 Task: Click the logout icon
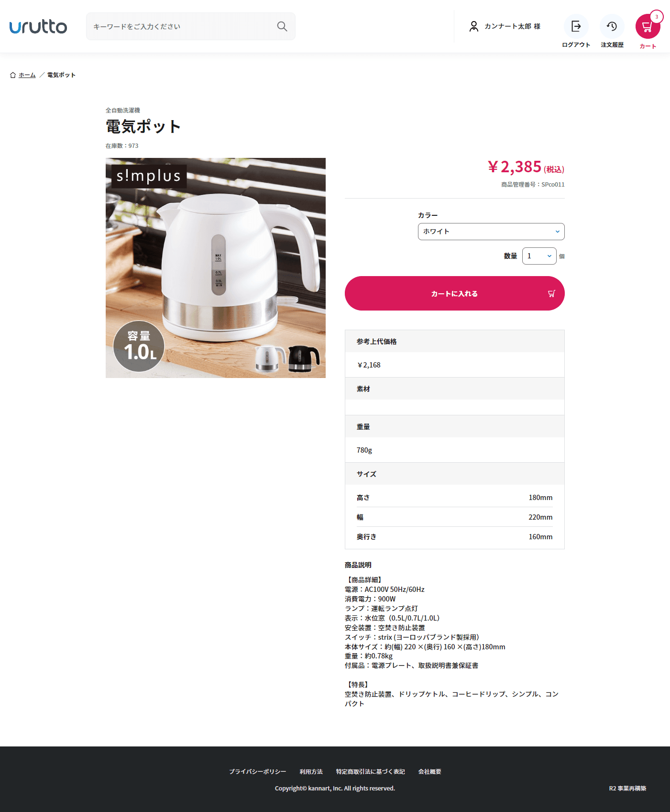point(576,26)
